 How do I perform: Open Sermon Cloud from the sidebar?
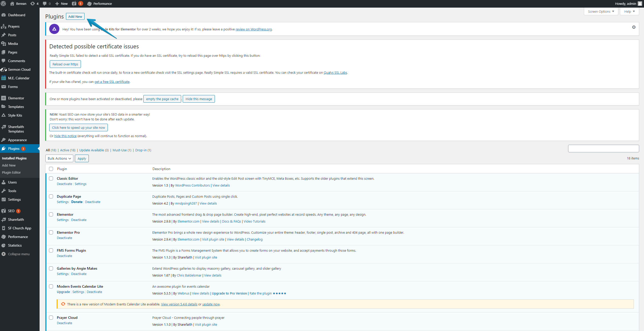(19, 69)
